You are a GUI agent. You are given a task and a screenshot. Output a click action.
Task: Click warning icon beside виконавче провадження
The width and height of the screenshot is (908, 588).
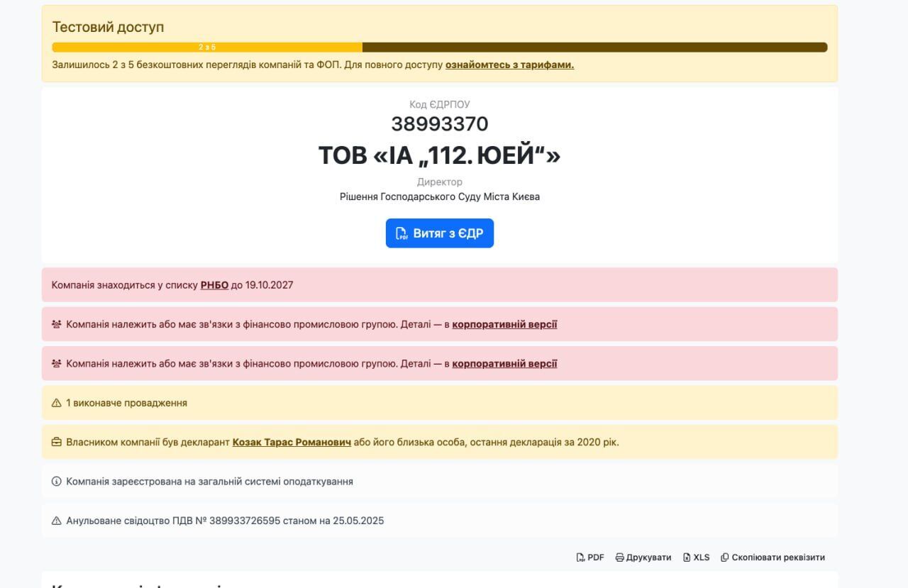point(57,403)
